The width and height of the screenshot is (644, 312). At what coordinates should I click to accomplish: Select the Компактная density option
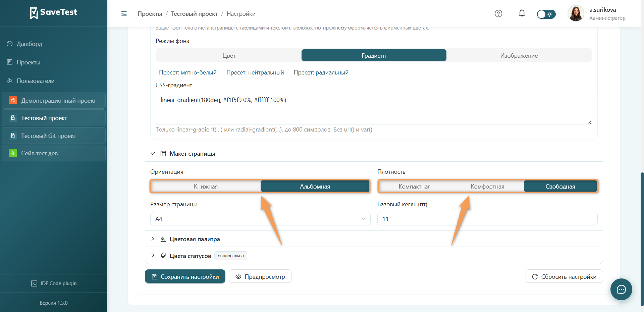click(x=415, y=187)
